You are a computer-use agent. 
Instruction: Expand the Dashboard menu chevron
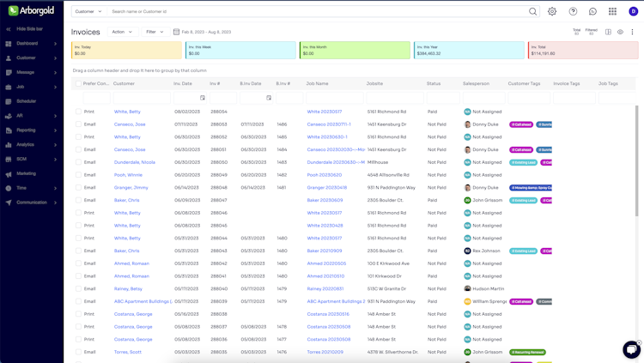click(x=55, y=44)
